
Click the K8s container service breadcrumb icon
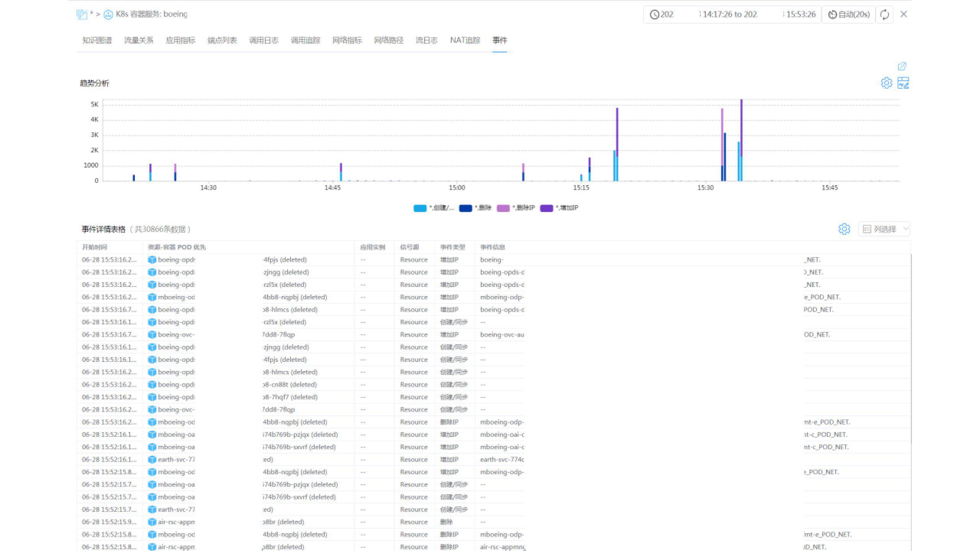pos(108,15)
